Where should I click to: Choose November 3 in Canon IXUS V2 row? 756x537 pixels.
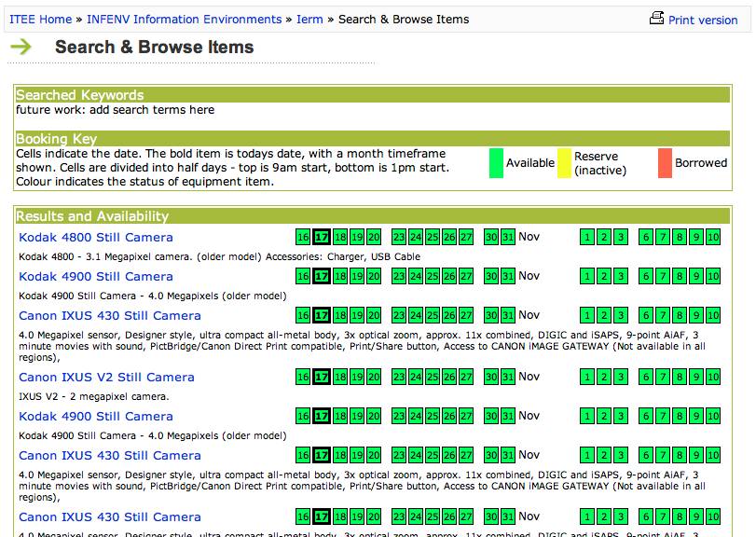[x=621, y=377]
